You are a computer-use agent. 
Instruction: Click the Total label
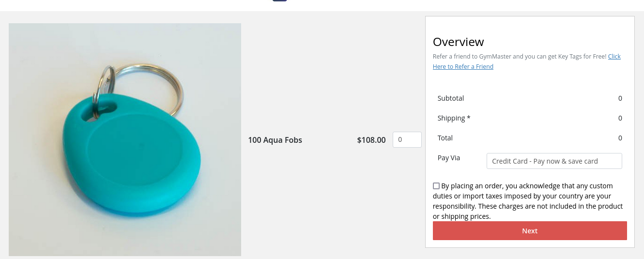point(445,138)
